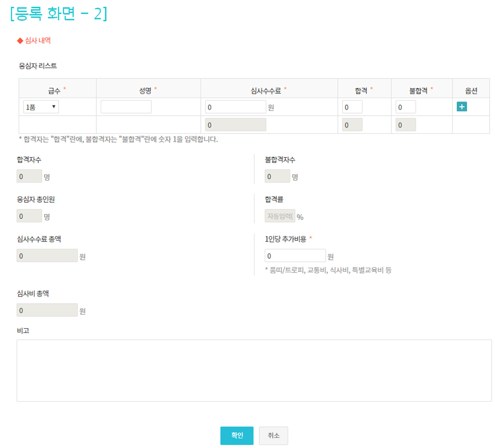Focus the 1인당 추가비용 input field
This screenshot has width=495, height=448.
(x=295, y=255)
